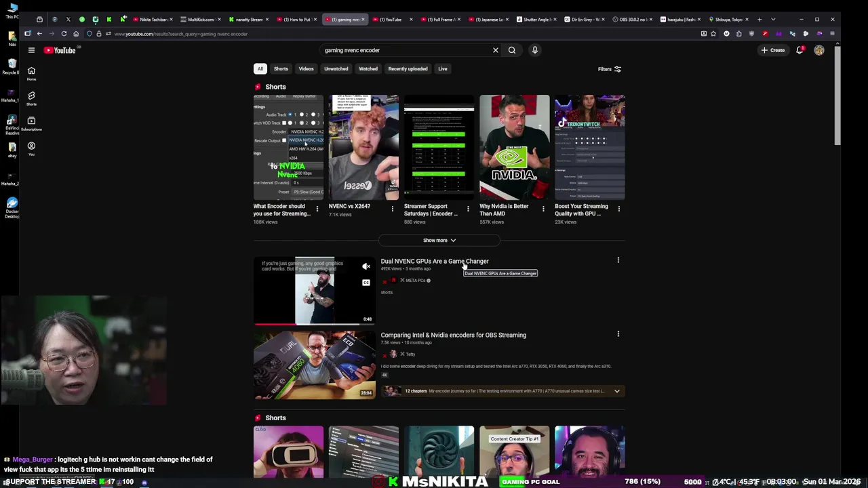Open Subscriptions in the YouTube sidebar
The width and height of the screenshot is (868, 488).
click(x=31, y=123)
